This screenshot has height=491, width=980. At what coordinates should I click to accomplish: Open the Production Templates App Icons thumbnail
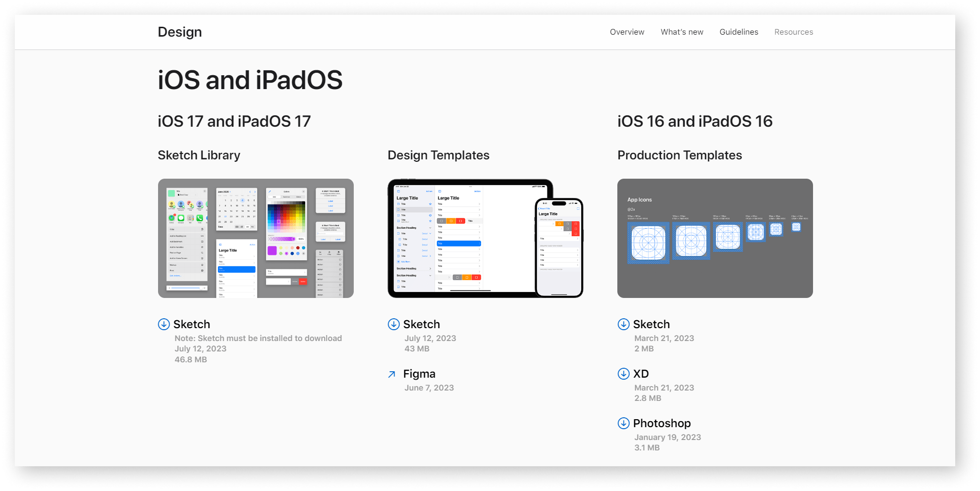point(715,238)
